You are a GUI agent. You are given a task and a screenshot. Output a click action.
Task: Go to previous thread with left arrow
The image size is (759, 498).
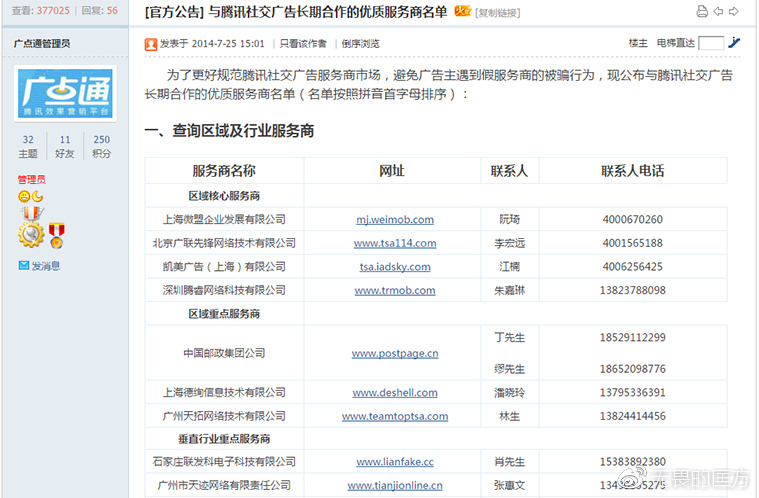[x=718, y=11]
